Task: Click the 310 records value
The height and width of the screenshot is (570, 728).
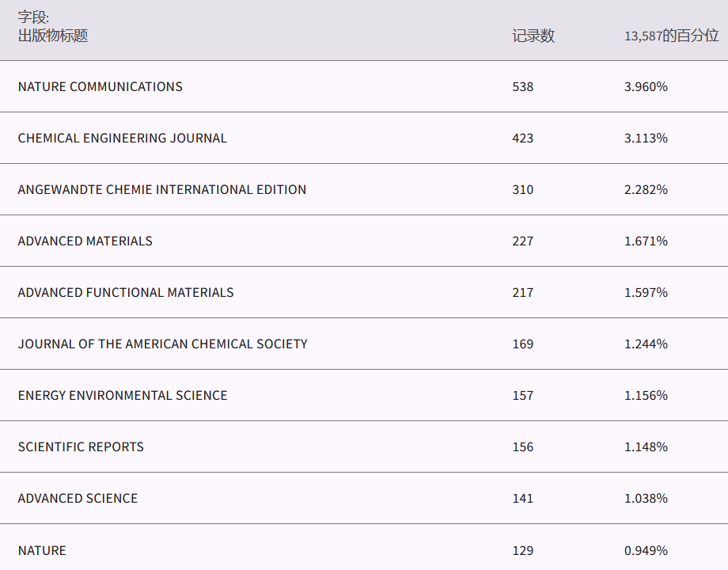Action: pyautogui.click(x=522, y=189)
